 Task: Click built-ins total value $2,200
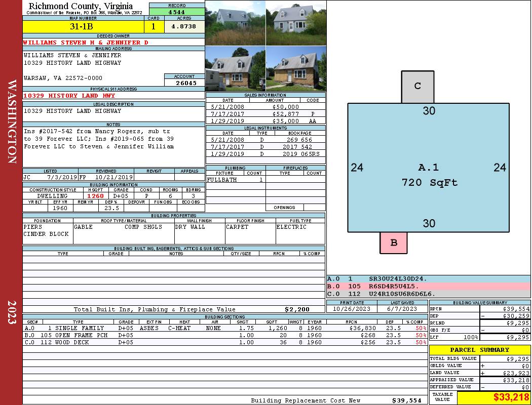297,309
